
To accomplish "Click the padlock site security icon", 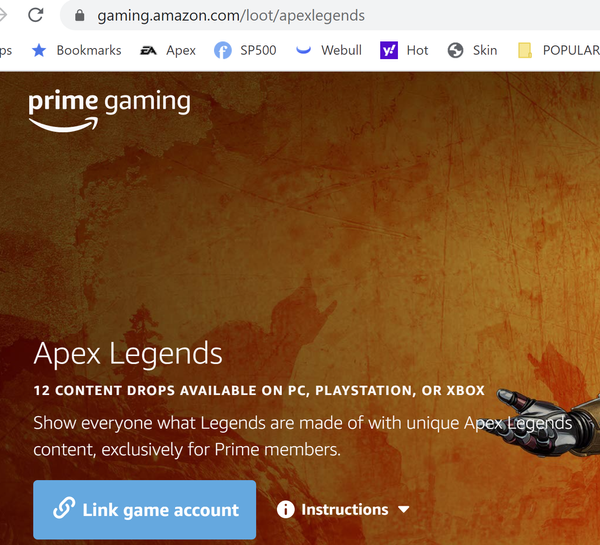I will coord(80,15).
